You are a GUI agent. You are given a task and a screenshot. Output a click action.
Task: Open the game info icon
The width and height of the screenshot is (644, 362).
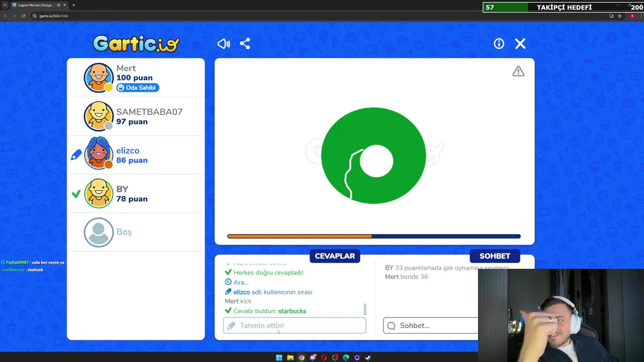pos(499,44)
